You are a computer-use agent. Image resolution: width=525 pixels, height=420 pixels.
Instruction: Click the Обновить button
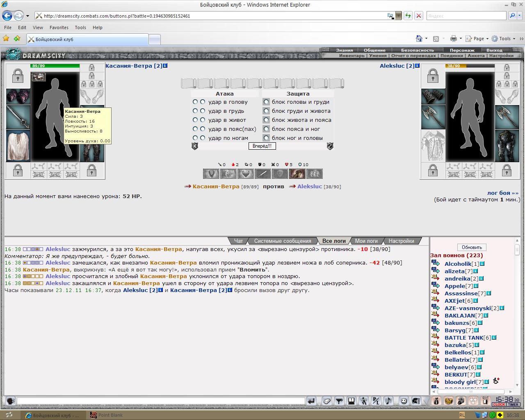point(472,247)
